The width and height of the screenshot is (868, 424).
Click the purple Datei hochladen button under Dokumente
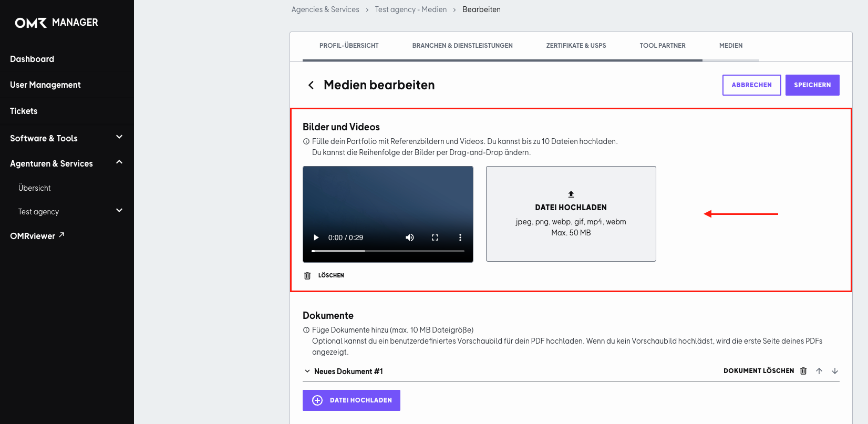(352, 400)
